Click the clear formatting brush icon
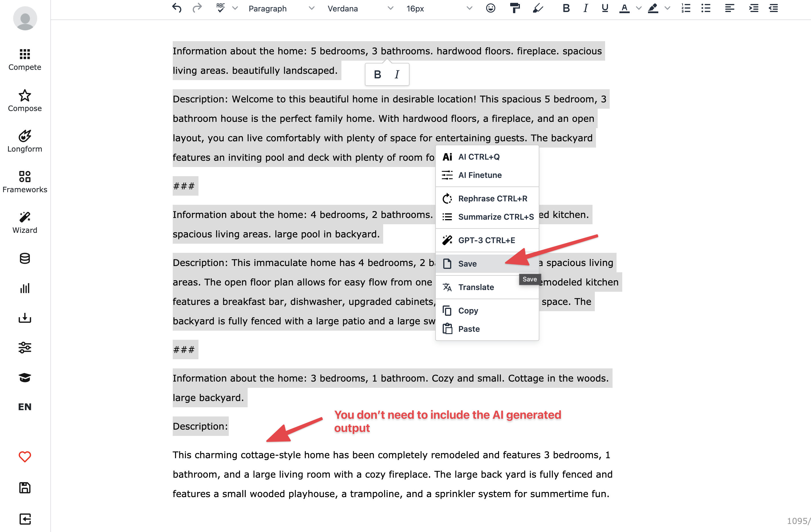This screenshot has width=811, height=532. (538, 8)
